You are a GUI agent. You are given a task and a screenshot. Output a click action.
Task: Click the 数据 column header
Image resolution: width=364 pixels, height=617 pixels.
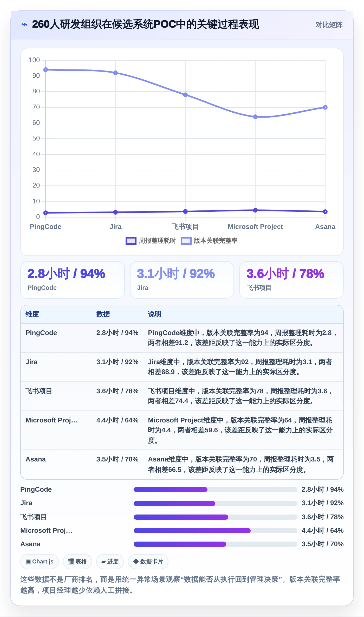(103, 314)
